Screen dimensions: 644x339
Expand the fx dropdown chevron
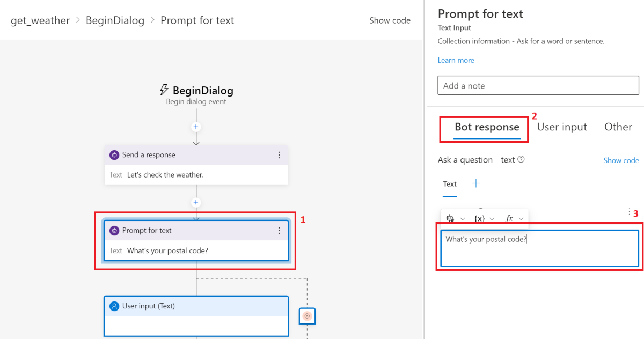pyautogui.click(x=521, y=218)
